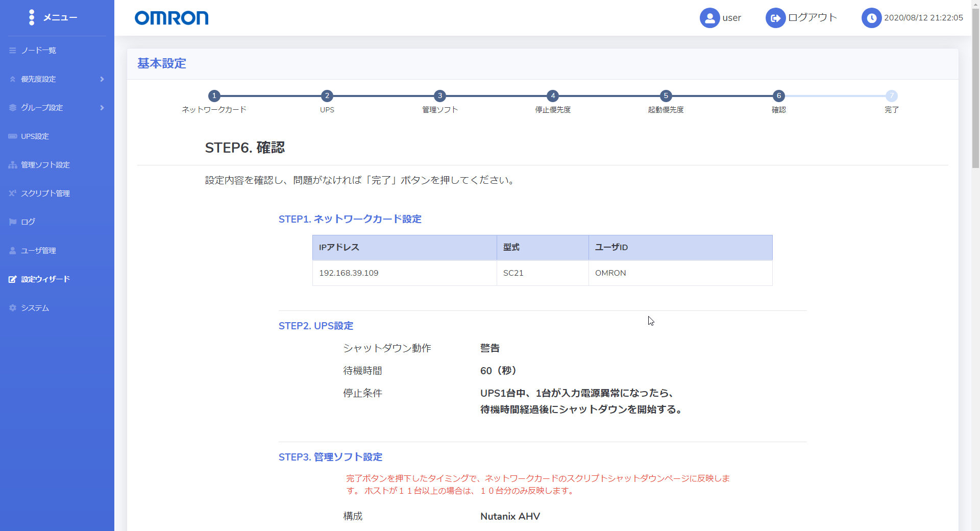Open ノード一覧 list icon in sidebar
This screenshot has width=980, height=531.
coord(13,51)
